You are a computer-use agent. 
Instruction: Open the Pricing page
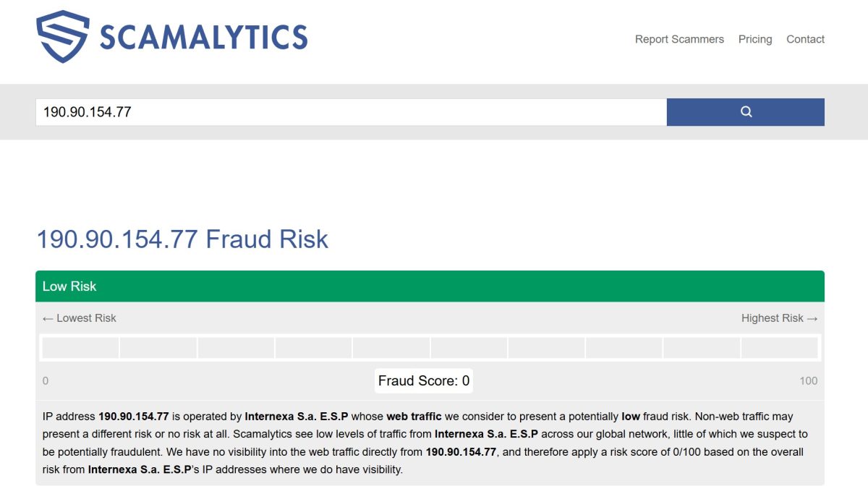tap(754, 39)
